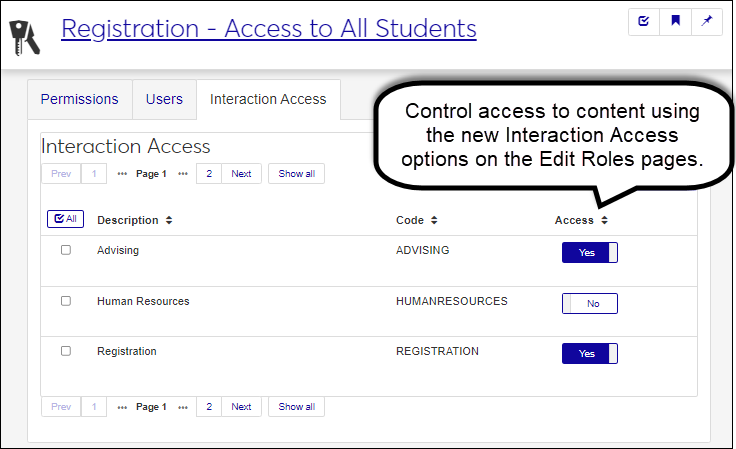Open Registration - Access to All Students link

click(x=268, y=28)
